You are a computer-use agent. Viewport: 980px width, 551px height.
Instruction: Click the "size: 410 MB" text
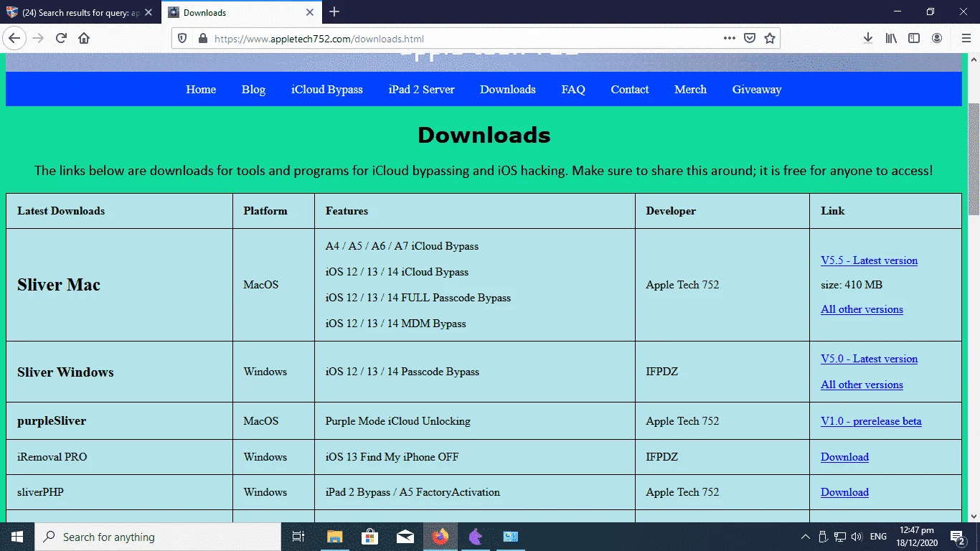[x=852, y=285]
